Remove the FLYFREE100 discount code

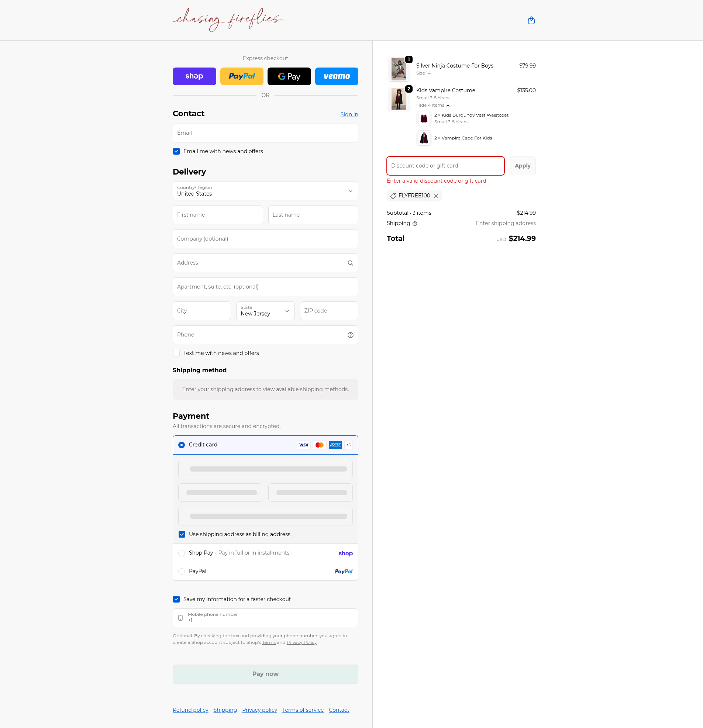pos(436,196)
